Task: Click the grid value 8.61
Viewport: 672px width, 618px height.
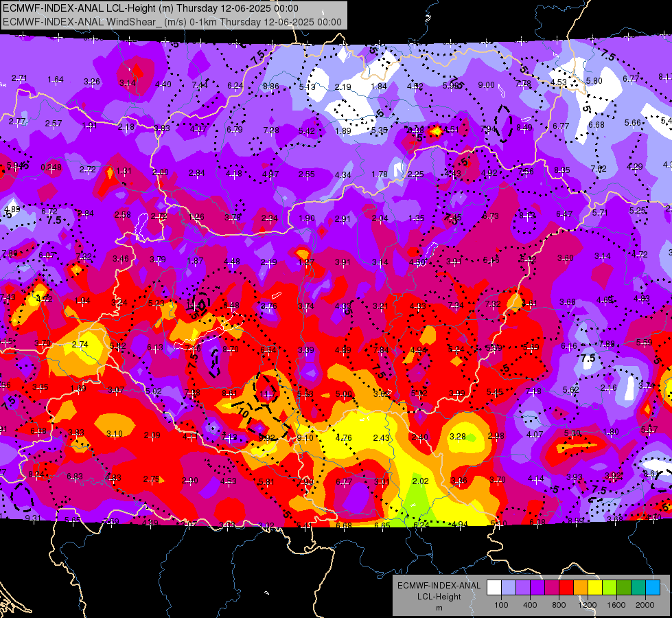Action: coord(230,393)
